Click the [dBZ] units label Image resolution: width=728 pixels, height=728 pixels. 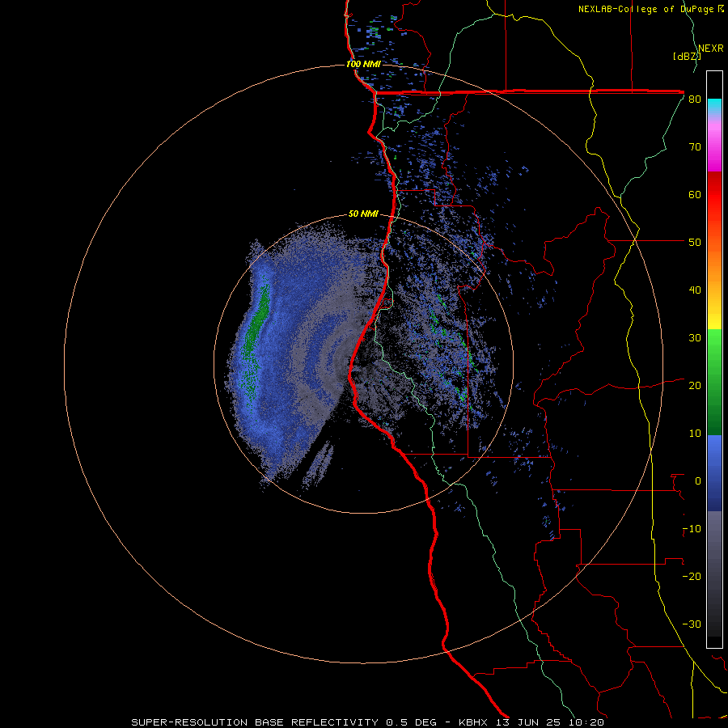[x=687, y=56]
